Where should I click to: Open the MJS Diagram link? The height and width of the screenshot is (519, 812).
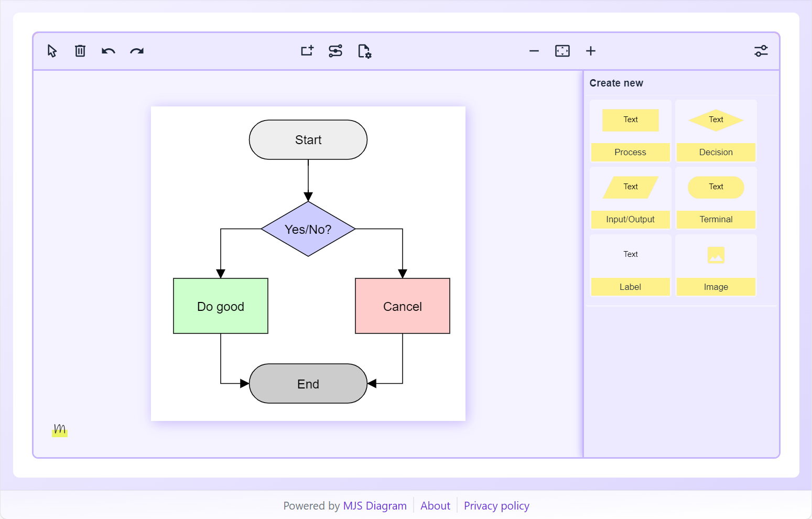(375, 506)
